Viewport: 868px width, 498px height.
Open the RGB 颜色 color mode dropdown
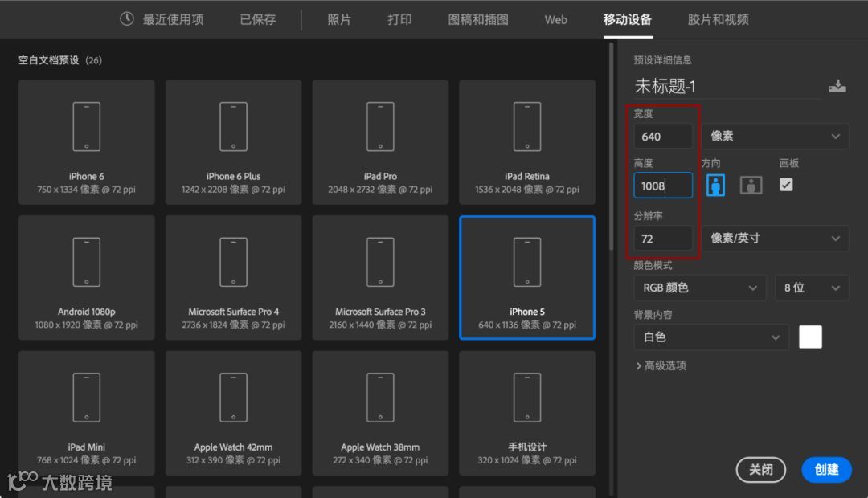coord(700,288)
